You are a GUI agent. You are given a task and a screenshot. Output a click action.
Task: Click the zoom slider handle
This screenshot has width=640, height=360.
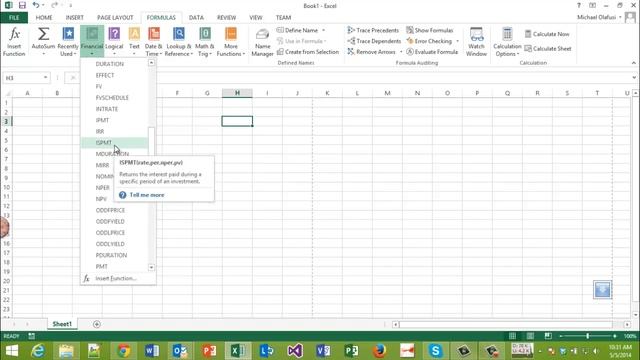[587, 336]
